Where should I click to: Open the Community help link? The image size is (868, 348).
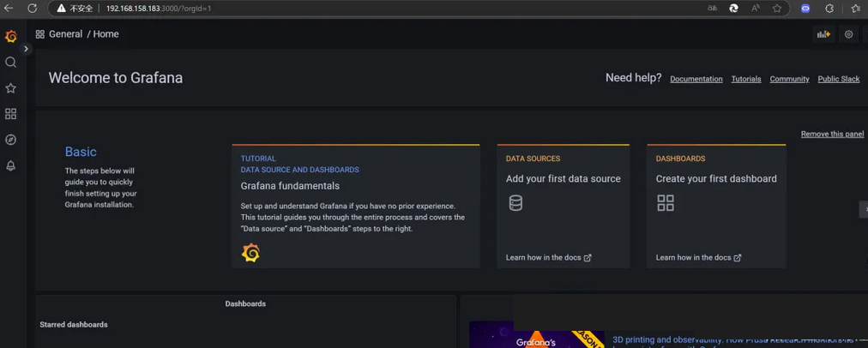(789, 79)
